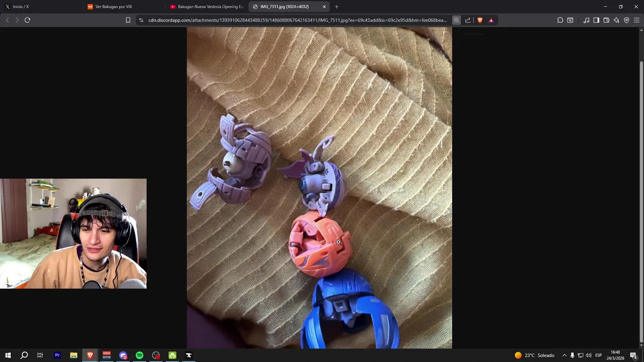644x362 pixels.
Task: Open the Brave VPN shield icon
Action: (626, 20)
